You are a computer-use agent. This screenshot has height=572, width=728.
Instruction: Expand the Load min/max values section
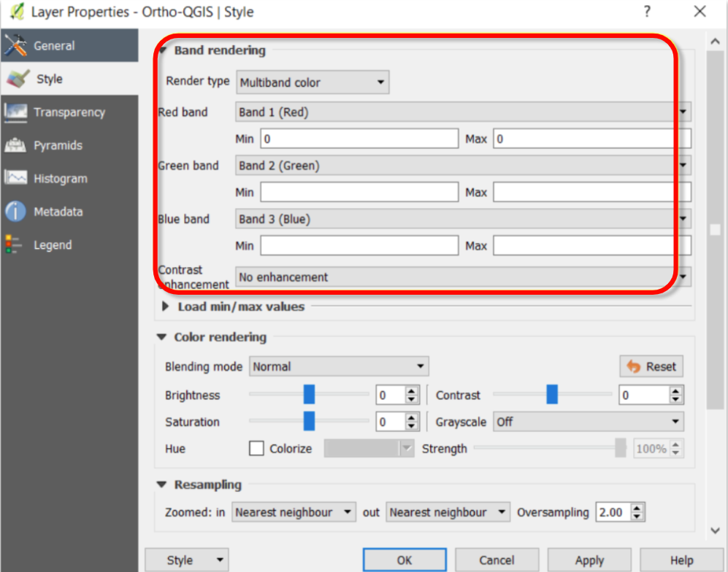coord(166,306)
